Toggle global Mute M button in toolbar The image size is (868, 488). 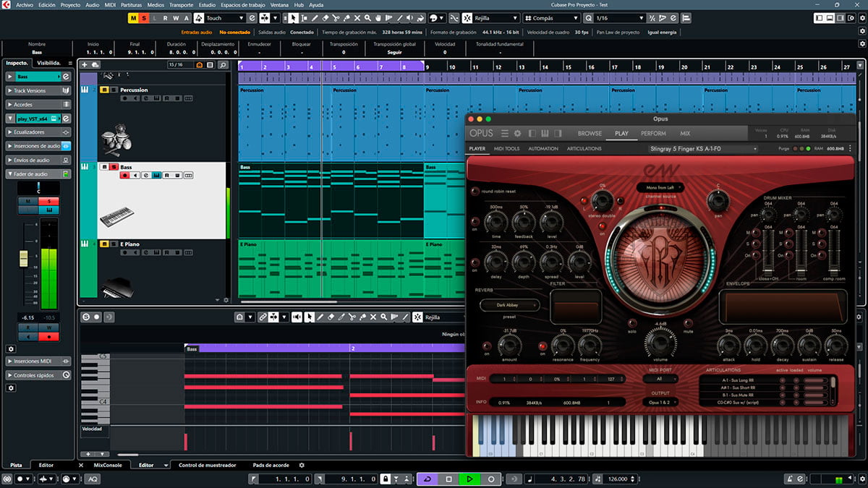click(x=134, y=17)
